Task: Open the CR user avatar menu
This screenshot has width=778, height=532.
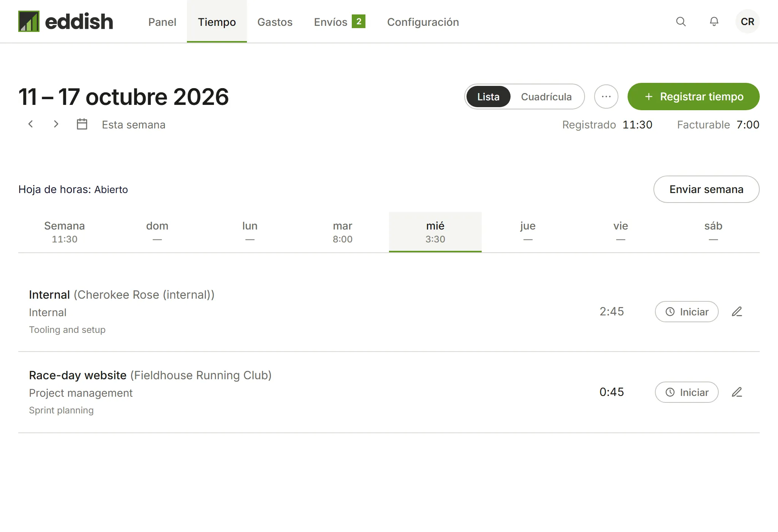Action: pos(747,22)
